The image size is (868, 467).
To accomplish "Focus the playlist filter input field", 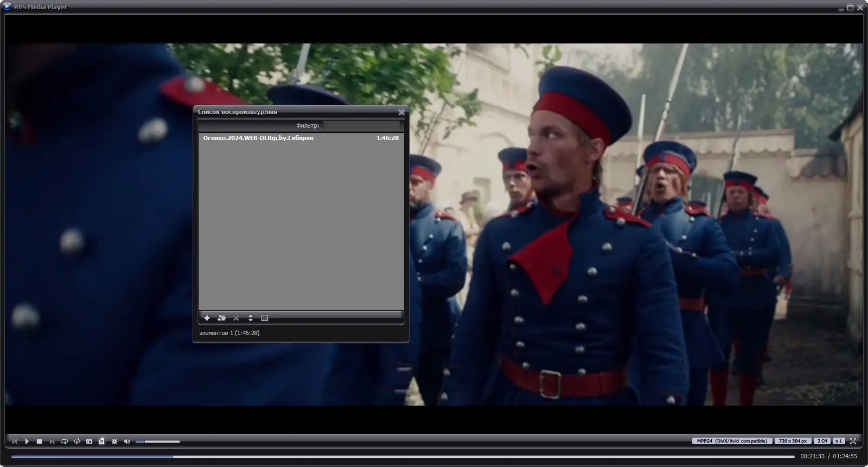I will (x=361, y=125).
